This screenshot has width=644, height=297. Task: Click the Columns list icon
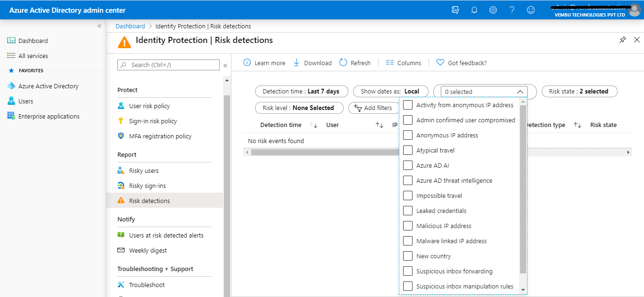click(x=389, y=63)
